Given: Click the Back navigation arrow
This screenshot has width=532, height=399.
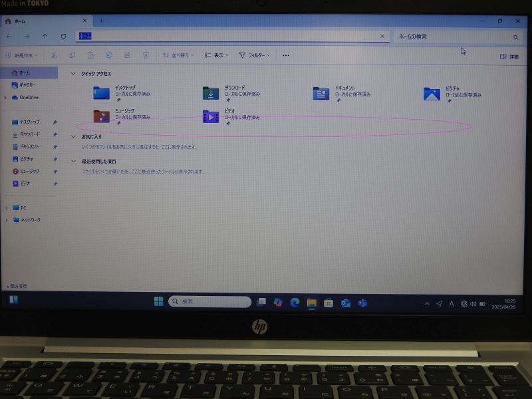Looking at the screenshot, I should [9, 36].
